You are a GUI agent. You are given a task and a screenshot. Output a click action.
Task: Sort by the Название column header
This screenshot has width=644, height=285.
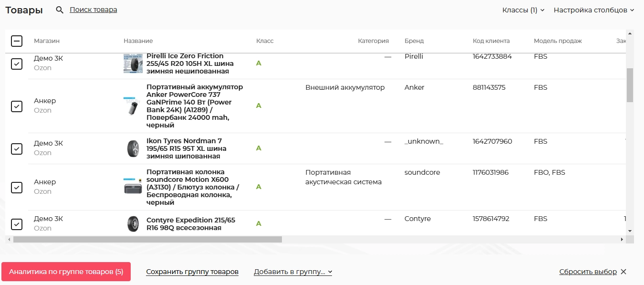pyautogui.click(x=138, y=41)
